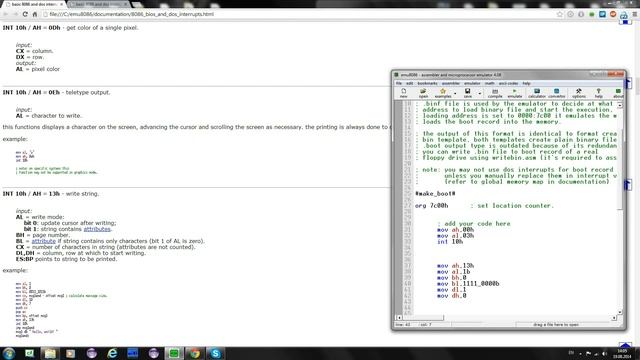640x360 pixels.
Task: Reload the browser page
Action: click(x=25, y=14)
